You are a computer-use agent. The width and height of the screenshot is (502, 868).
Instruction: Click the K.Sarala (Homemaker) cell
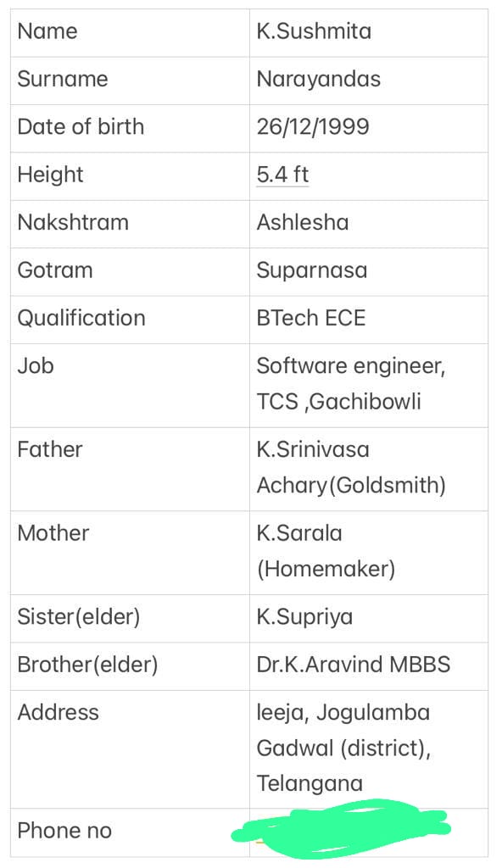[x=369, y=553]
